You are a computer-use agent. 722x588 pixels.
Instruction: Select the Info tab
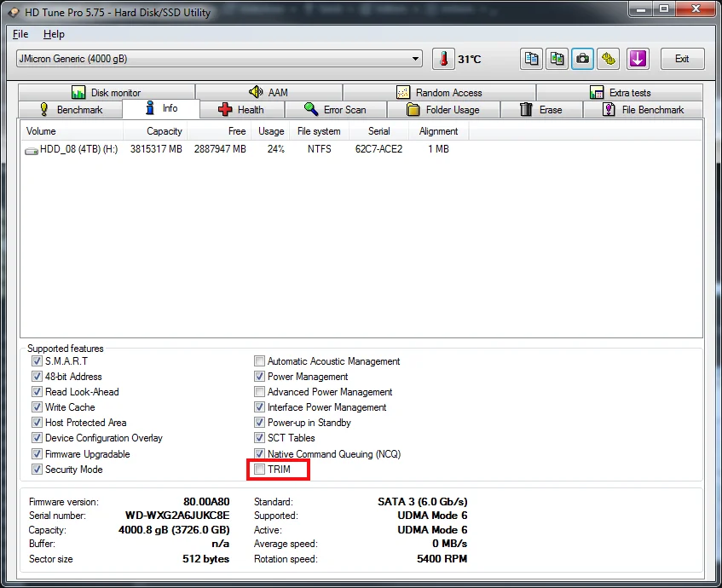point(161,108)
